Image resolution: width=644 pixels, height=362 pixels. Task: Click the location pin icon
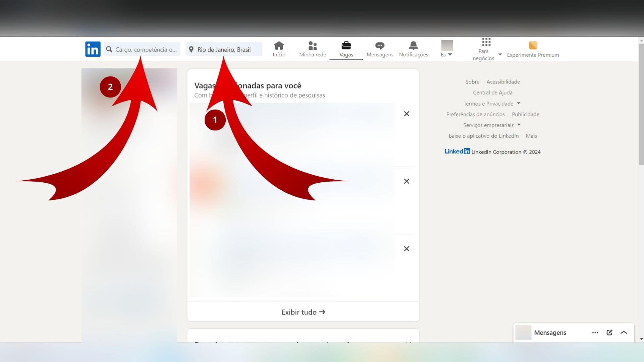pyautogui.click(x=191, y=49)
